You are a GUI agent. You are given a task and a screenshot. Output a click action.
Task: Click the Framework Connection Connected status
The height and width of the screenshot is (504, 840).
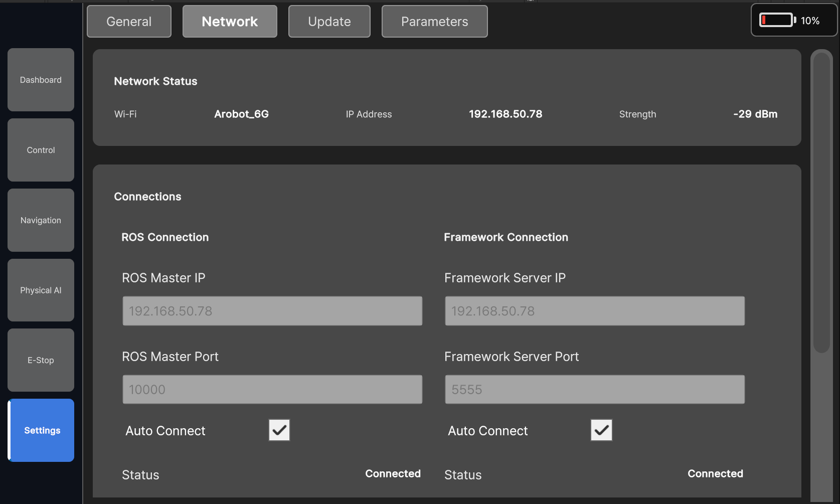coord(715,473)
